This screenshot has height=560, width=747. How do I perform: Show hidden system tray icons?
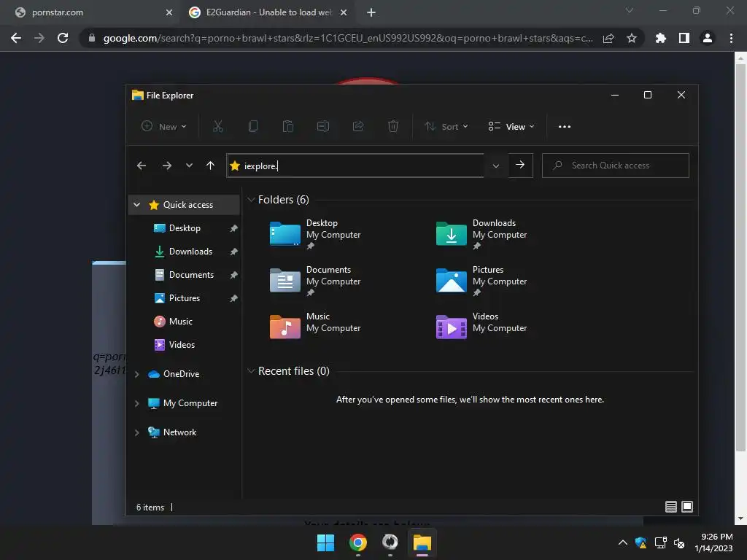623,542
